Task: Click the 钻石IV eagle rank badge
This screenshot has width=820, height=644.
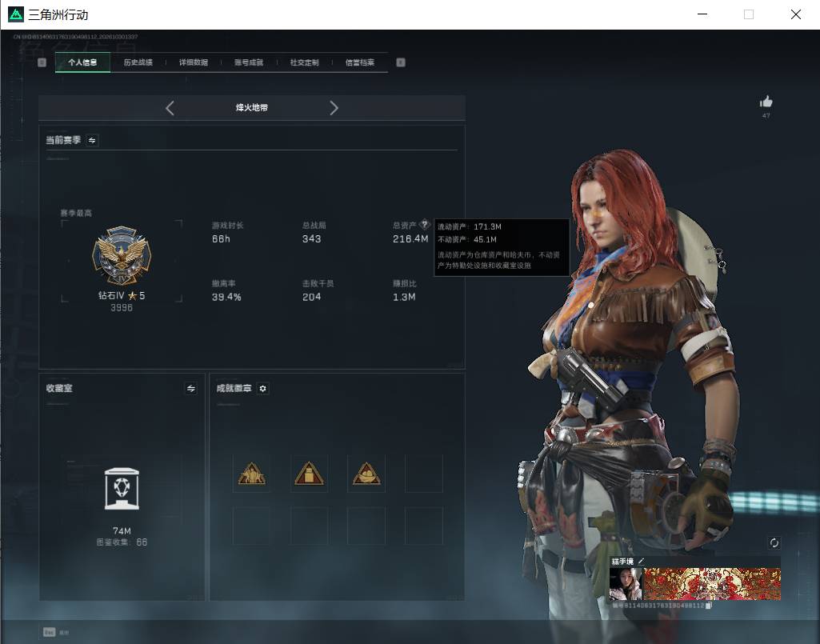Action: (122, 255)
